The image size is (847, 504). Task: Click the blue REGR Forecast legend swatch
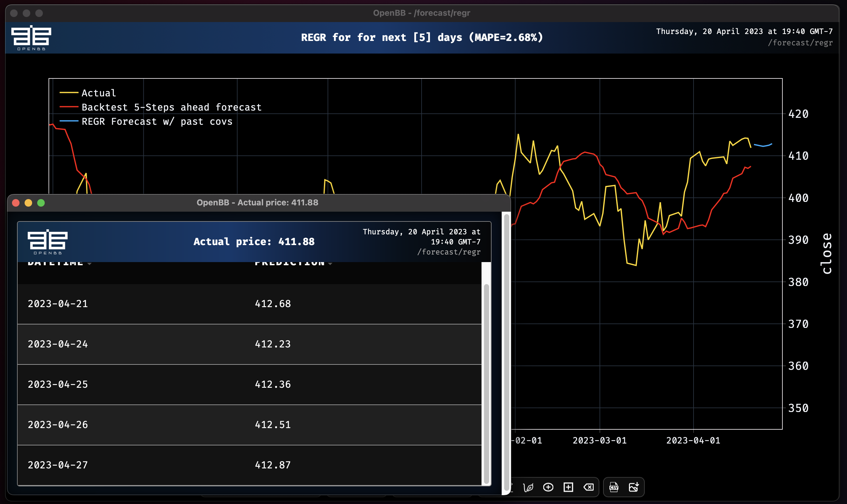pyautogui.click(x=69, y=121)
